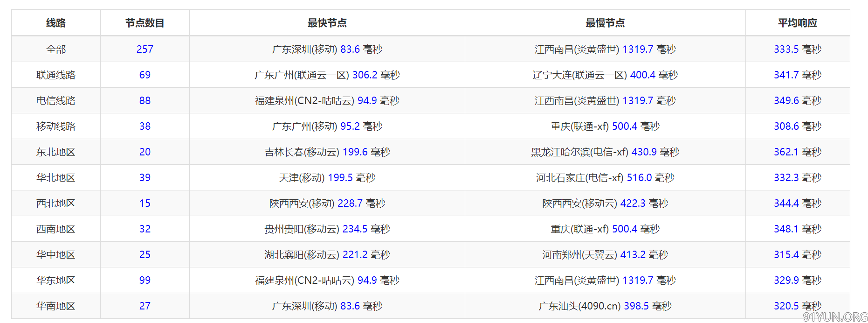Click 河北石家庄(电信-xf) 516.0 slowest node
Viewport: 868px width, 323px height.
point(605,177)
